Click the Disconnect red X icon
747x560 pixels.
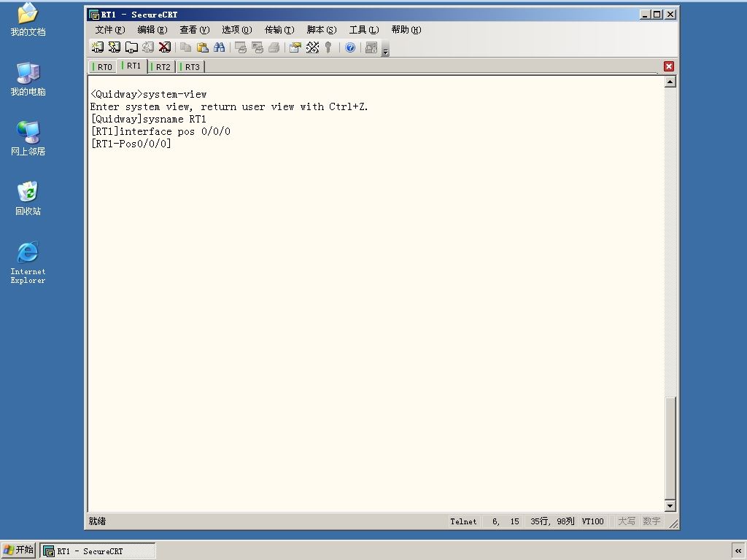(165, 47)
